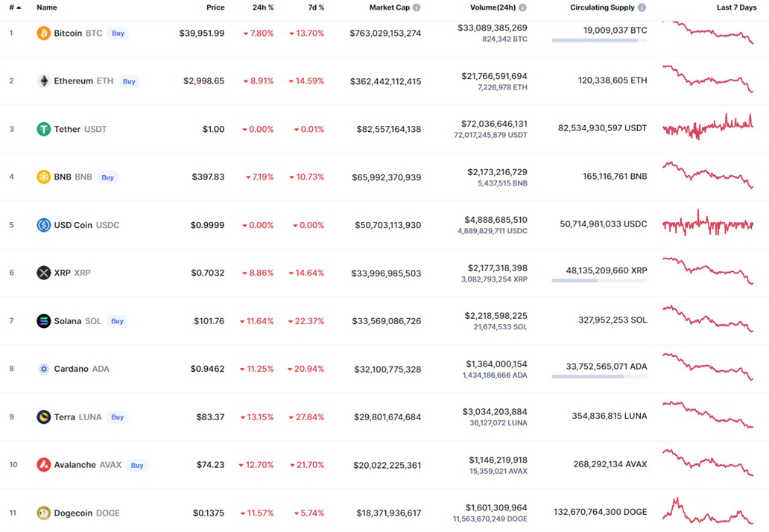Open Dogecoin's last 7 days sparkline chart
This screenshot has width=769, height=532.
tap(708, 512)
